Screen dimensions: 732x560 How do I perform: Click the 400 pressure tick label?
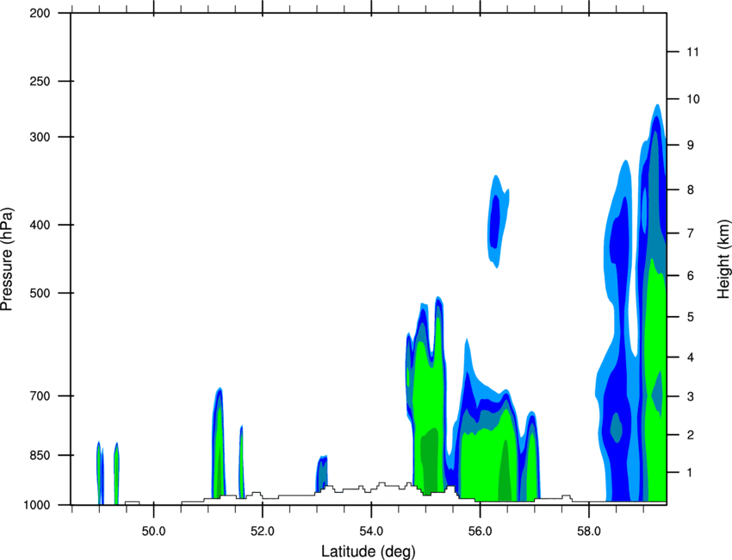click(40, 225)
